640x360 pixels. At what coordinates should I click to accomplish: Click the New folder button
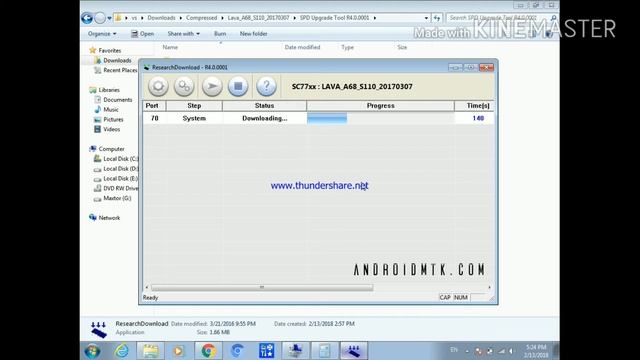pyautogui.click(x=253, y=34)
